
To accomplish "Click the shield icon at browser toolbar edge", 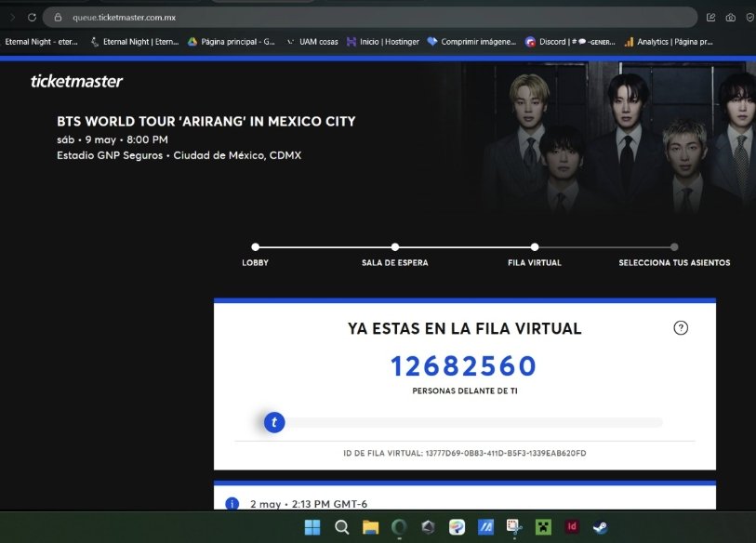I will (750, 18).
